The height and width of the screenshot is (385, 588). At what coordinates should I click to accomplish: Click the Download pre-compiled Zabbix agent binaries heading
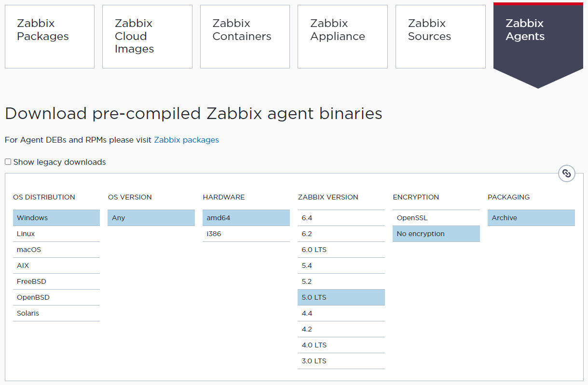(193, 113)
